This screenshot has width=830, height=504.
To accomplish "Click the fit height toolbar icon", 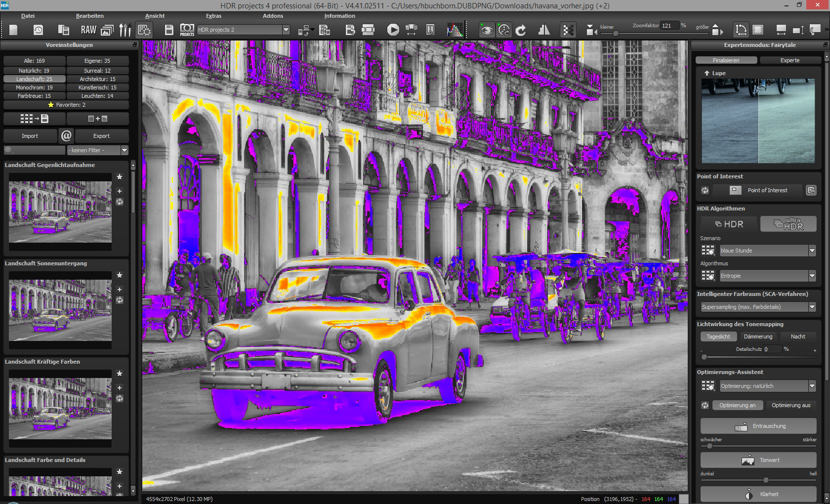I will coord(798,30).
